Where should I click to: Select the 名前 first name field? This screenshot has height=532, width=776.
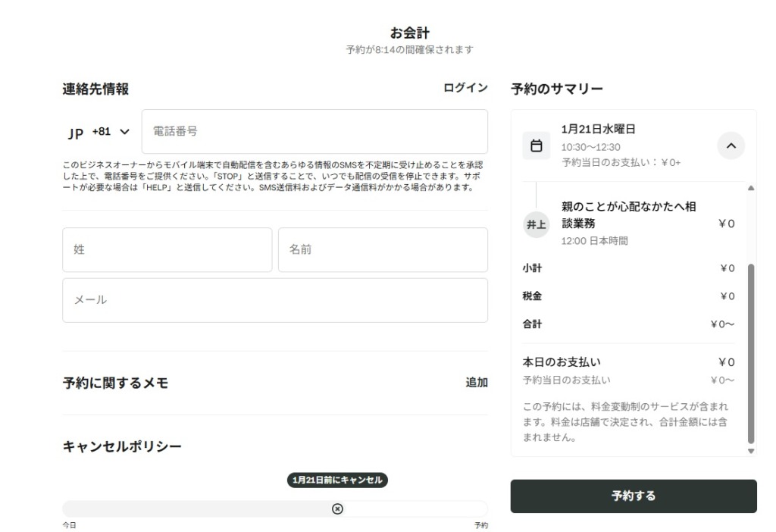(x=383, y=249)
